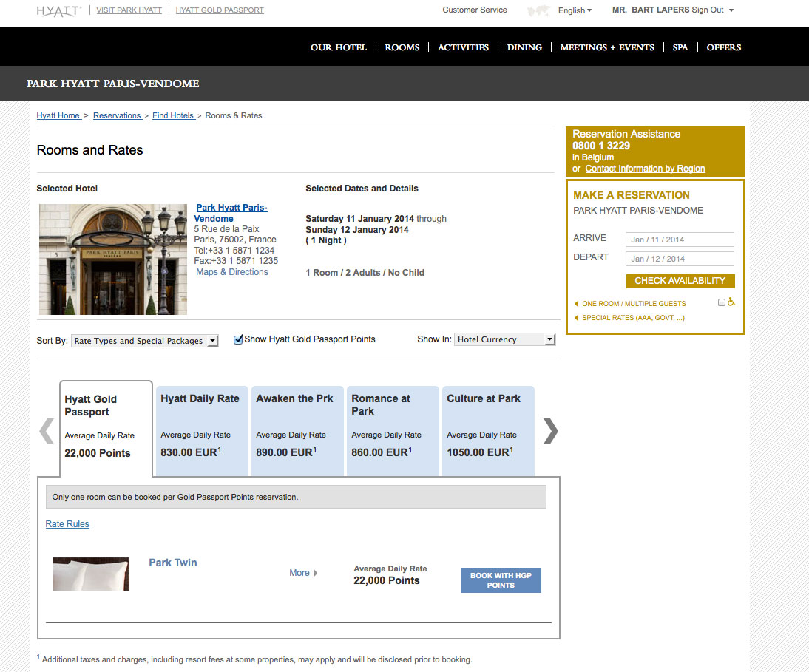Viewport: 809px width, 672px height.
Task: Open the Sort By dropdown
Action: tap(145, 341)
